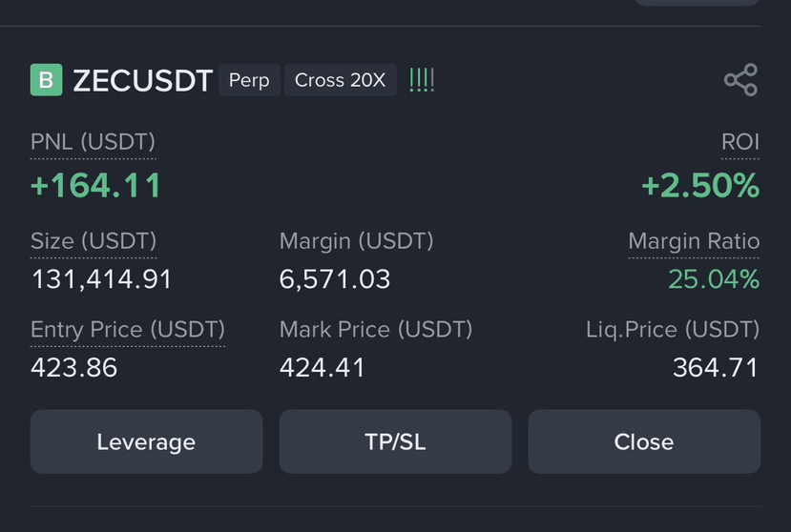
Task: Open the TP/SL button
Action: [395, 441]
